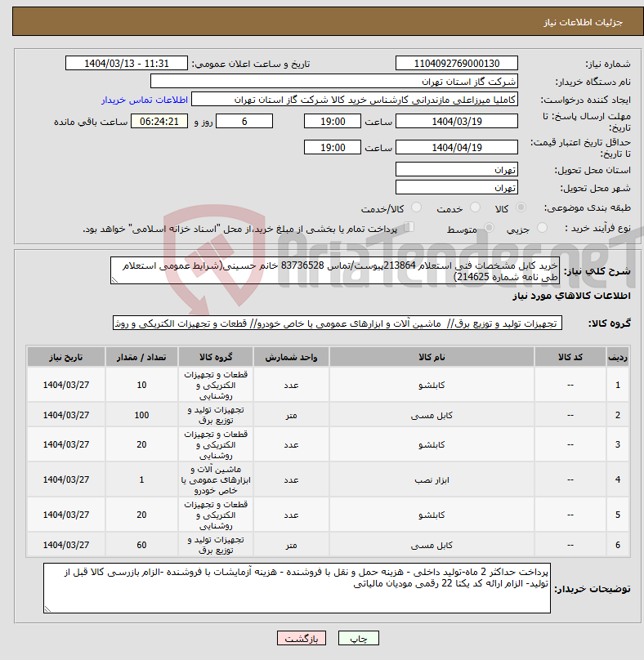This screenshot has width=644, height=660.
Task: Click the متر unit in row 2
Action: 291,416
